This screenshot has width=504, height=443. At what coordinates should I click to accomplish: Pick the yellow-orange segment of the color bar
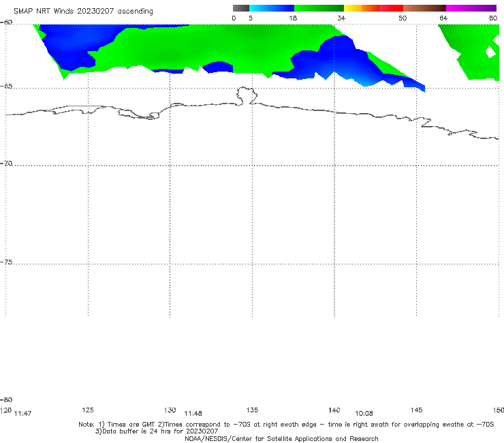[x=362, y=8]
